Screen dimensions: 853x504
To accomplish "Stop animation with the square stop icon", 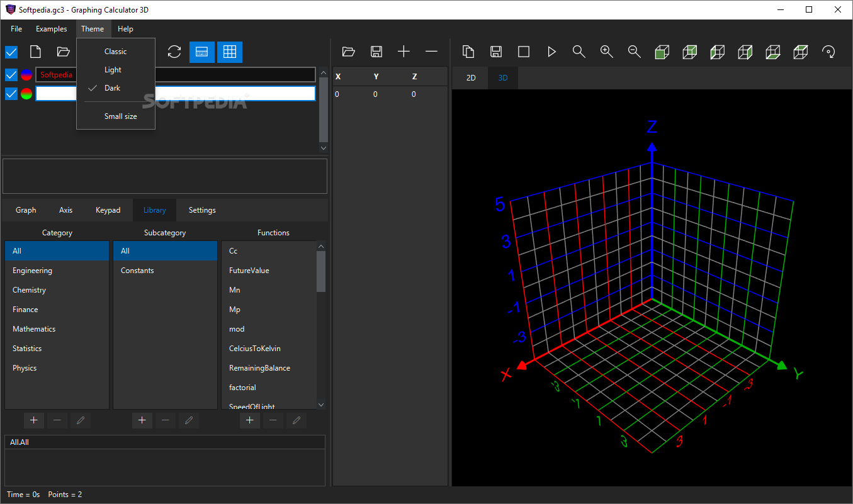I will click(524, 52).
